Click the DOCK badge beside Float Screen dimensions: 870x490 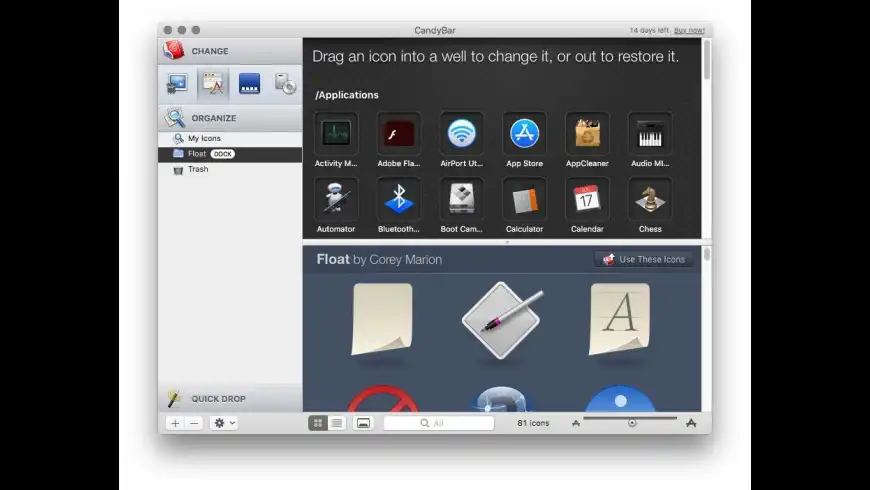tap(222, 154)
